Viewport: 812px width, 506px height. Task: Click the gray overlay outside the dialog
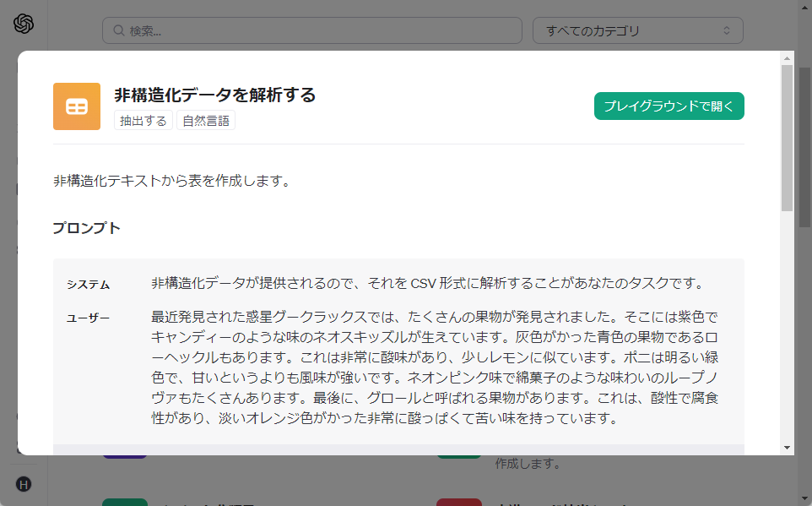pyautogui.click(x=8, y=253)
